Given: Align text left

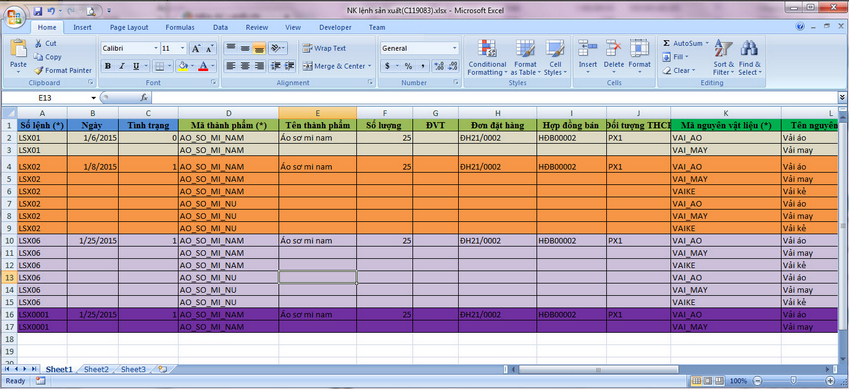Looking at the screenshot, I should click(x=231, y=66).
